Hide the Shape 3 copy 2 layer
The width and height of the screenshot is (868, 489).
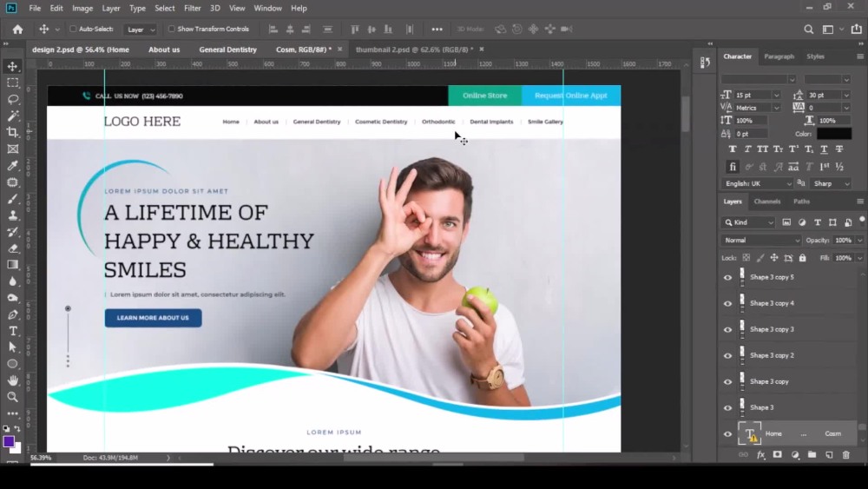(727, 355)
